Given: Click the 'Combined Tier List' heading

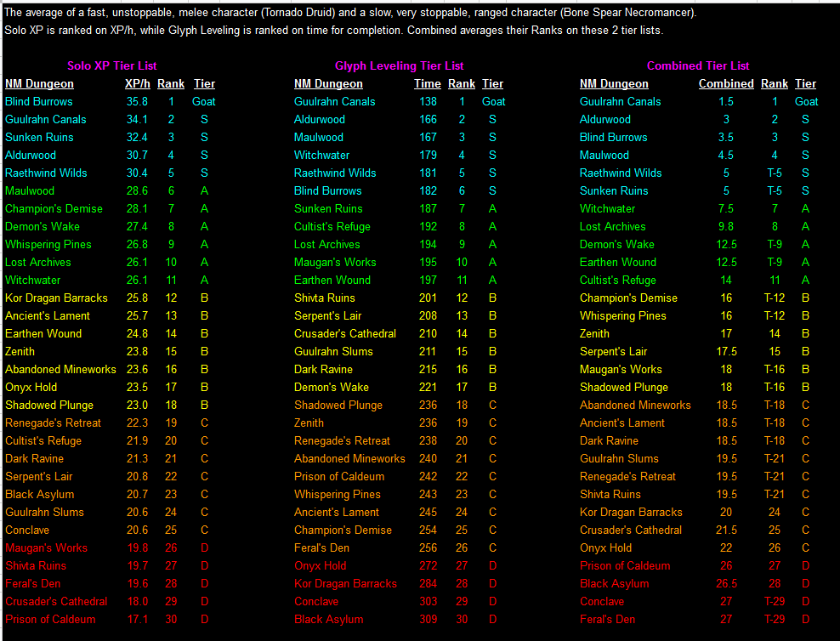Looking at the screenshot, I should [698, 65].
